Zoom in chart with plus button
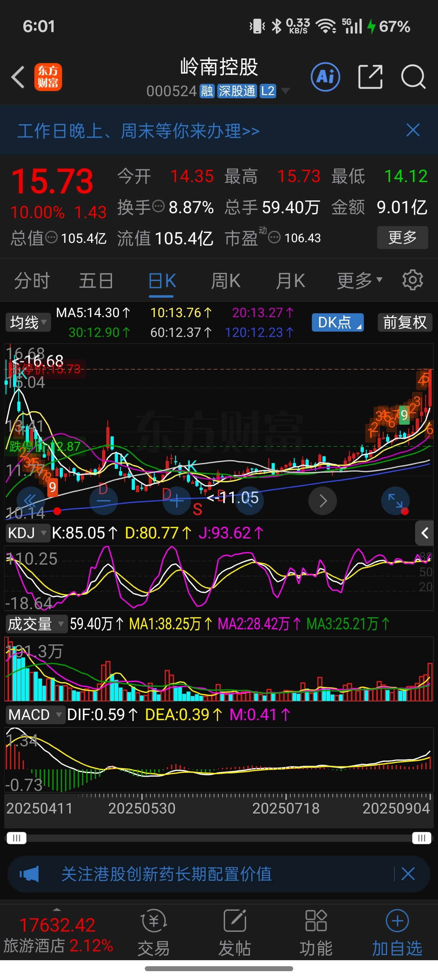 coord(176,501)
